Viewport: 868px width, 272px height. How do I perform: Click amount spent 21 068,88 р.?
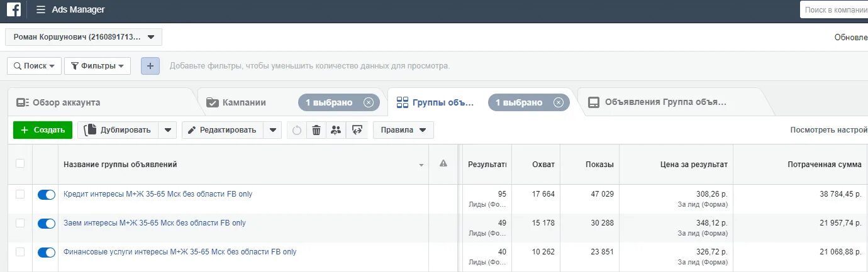pos(841,252)
